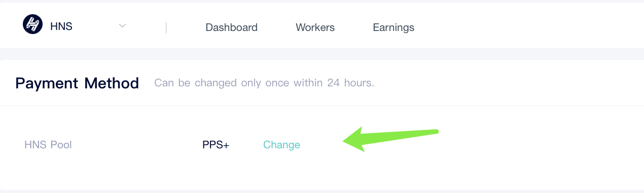The height and width of the screenshot is (193, 644).
Task: Click the HNS coin logo icon
Action: click(33, 24)
